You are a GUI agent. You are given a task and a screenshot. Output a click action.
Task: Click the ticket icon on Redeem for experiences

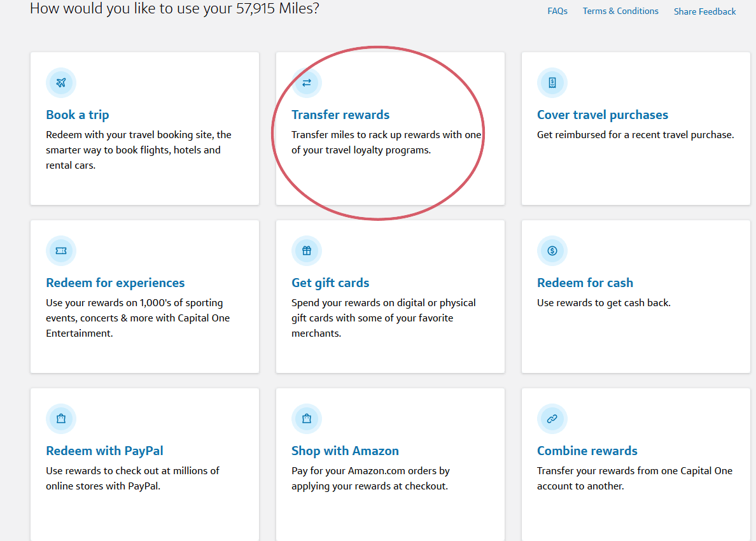tap(60, 251)
